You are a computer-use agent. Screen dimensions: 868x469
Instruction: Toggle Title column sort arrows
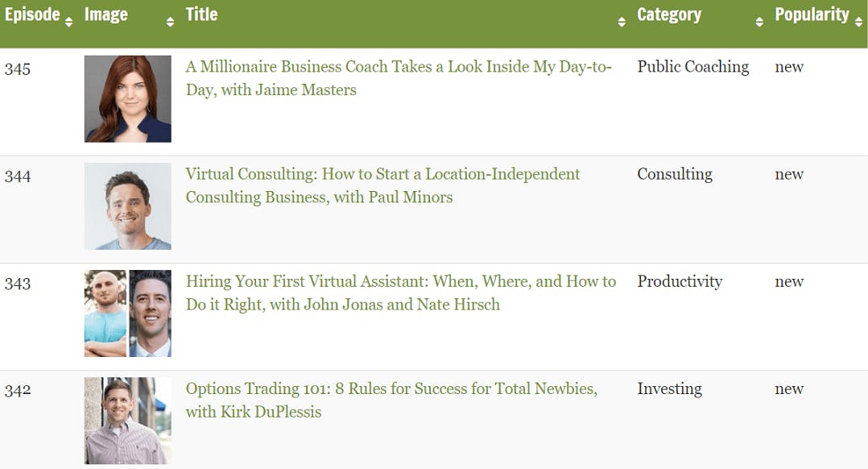click(x=622, y=22)
